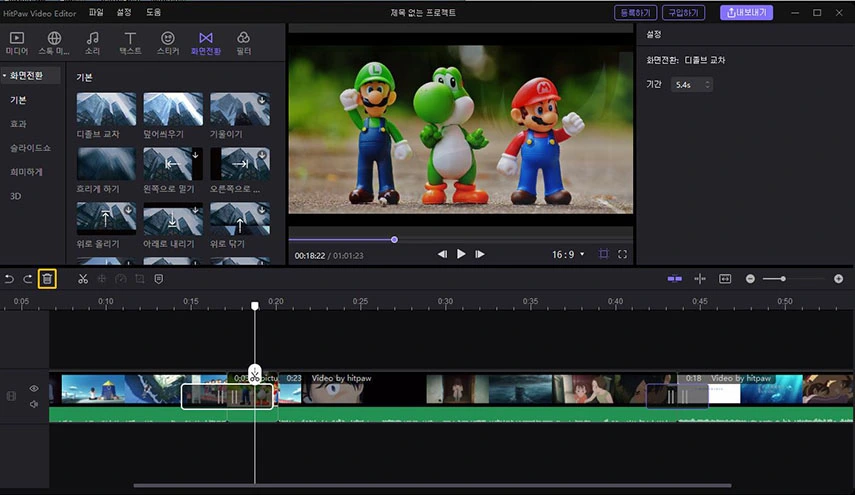855x495 pixels.
Task: Click the next frame button
Action: click(x=480, y=254)
